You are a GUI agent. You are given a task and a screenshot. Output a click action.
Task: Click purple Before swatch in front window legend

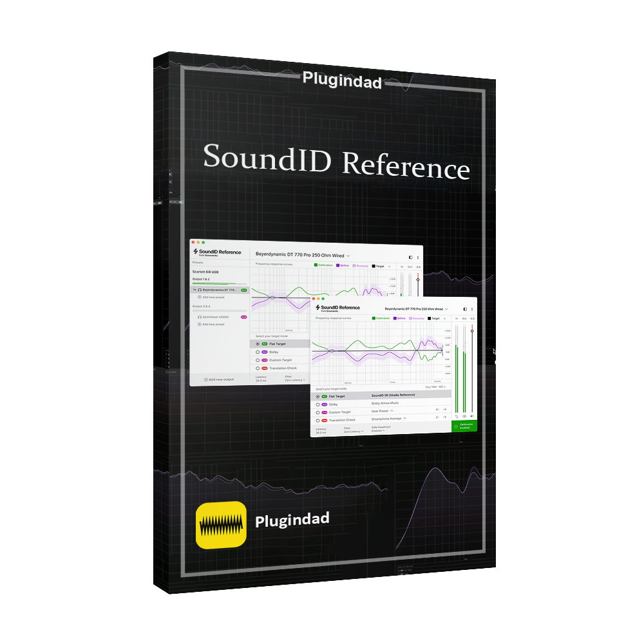395,318
